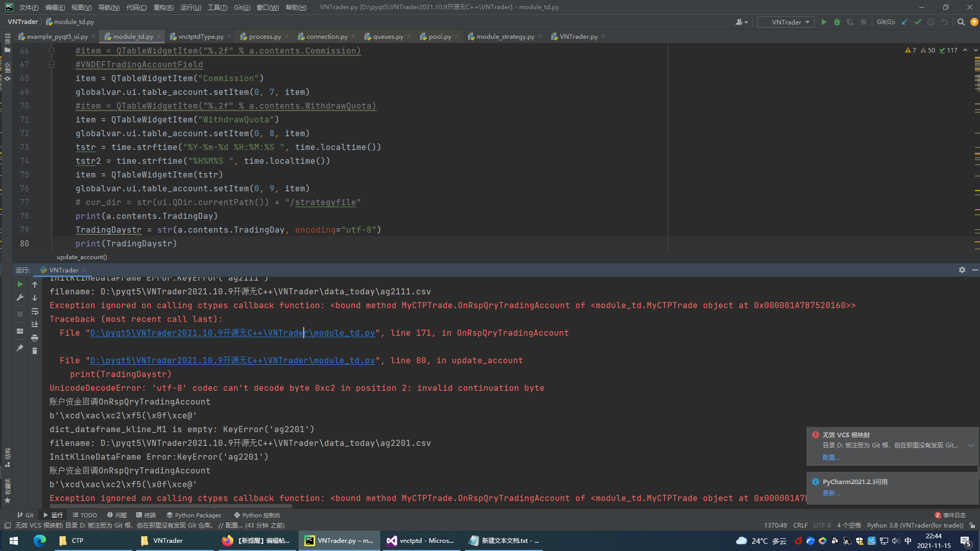Screen dimensions: 980x551
Task: Click the 4 个空格 indent status widget
Action: pyautogui.click(x=848, y=525)
